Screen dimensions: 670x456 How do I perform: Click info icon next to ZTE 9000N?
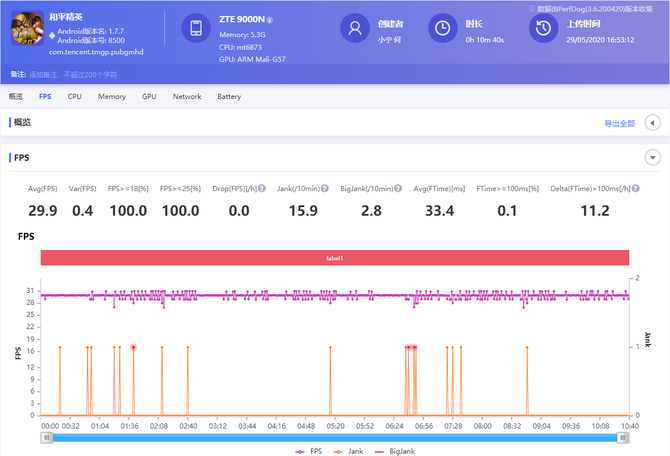pos(270,19)
